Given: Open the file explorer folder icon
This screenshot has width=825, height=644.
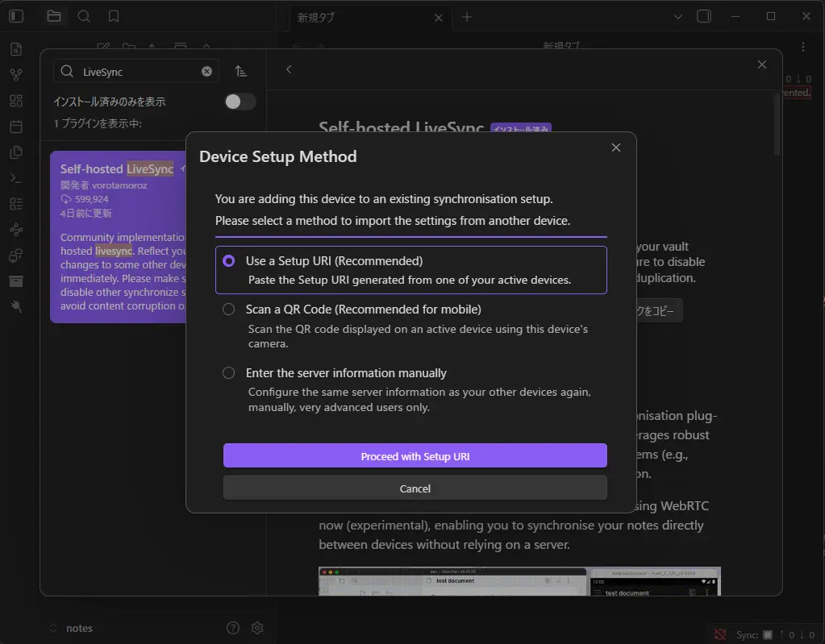Looking at the screenshot, I should tap(54, 16).
